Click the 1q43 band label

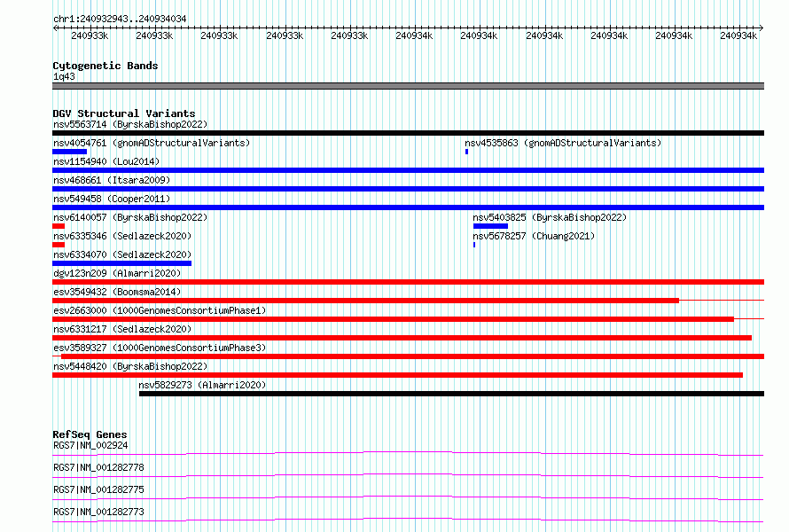point(64,76)
